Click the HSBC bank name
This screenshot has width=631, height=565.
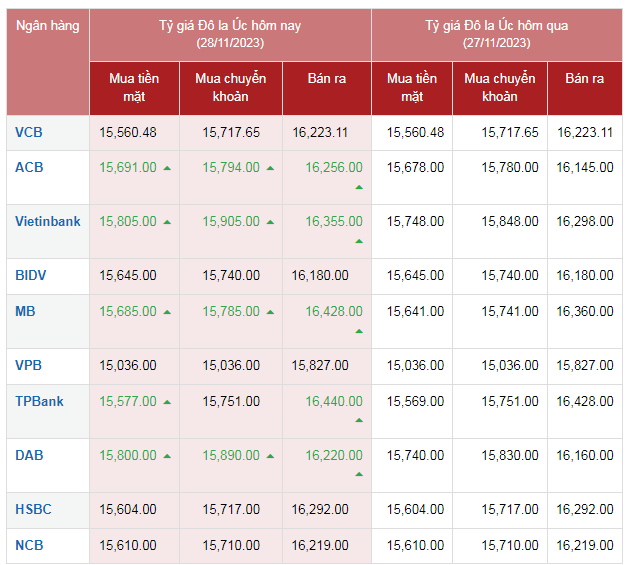coord(33,509)
